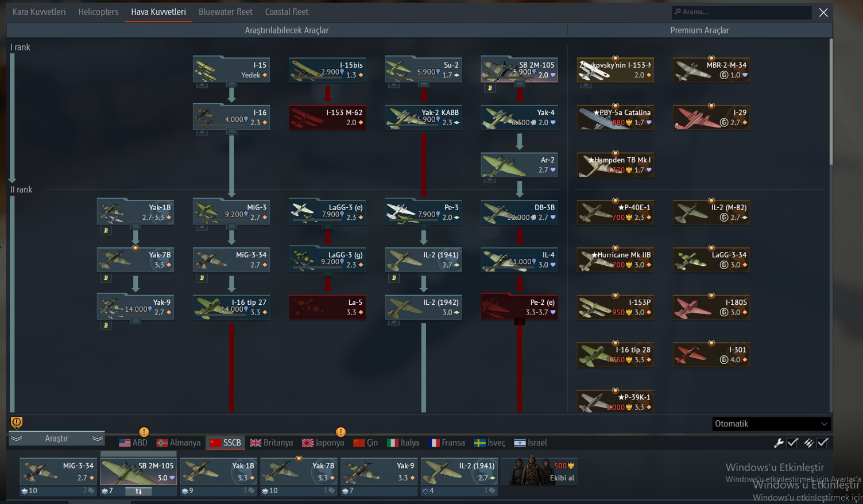863x504 pixels.
Task: Expand the LaGG-3 (g) aircraft group
Action: point(328,274)
